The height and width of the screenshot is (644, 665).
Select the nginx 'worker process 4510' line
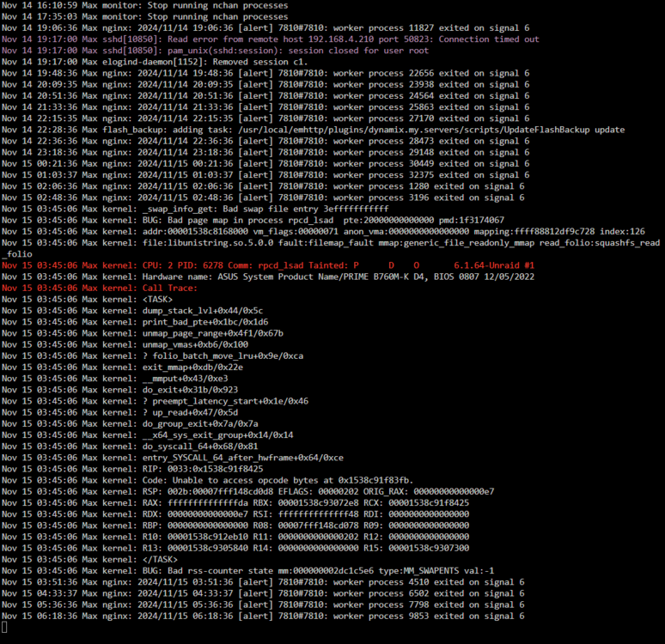point(263,582)
